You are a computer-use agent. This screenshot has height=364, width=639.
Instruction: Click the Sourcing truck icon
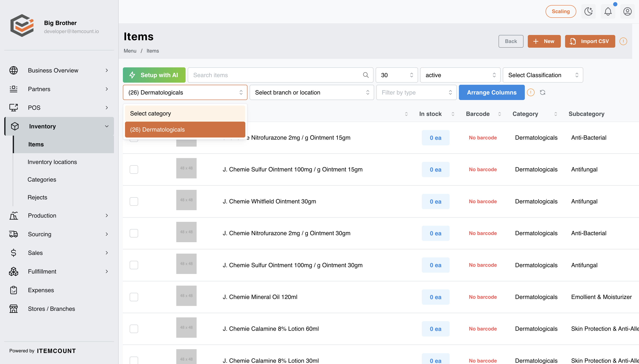(14, 234)
